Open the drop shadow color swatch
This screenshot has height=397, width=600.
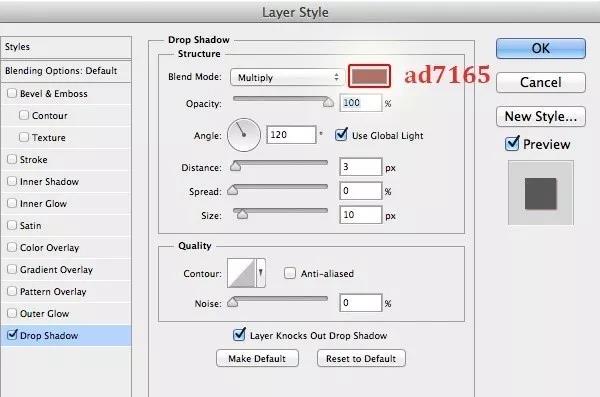click(x=369, y=76)
